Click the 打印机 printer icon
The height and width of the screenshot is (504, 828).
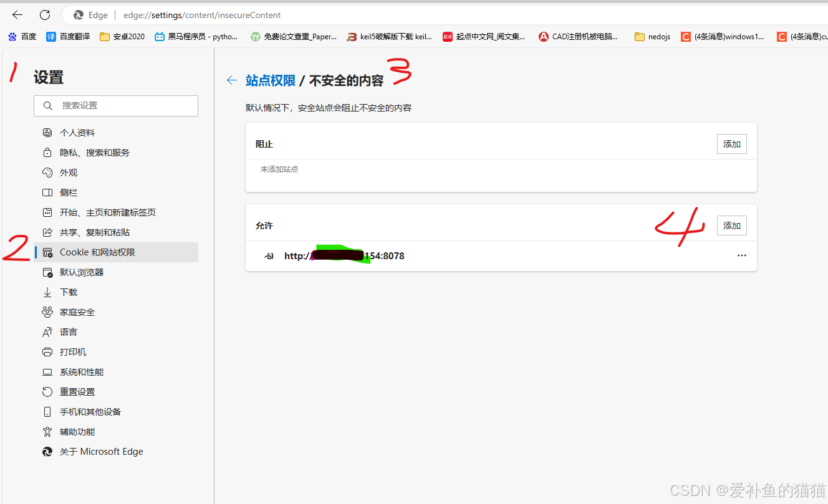pos(47,352)
